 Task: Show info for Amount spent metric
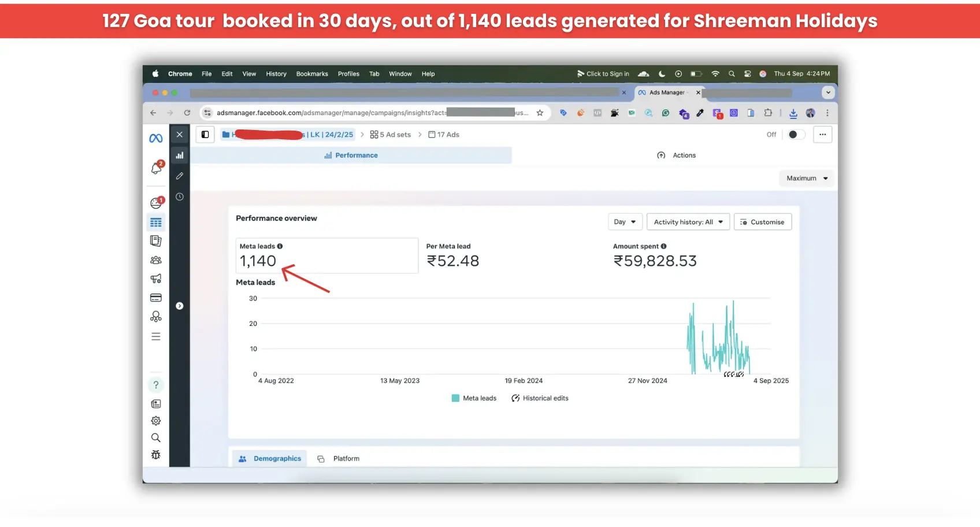click(x=663, y=246)
